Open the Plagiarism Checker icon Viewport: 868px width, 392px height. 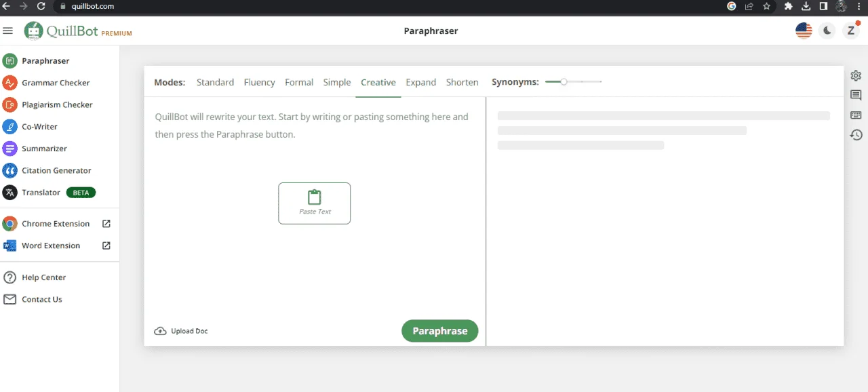pos(9,104)
